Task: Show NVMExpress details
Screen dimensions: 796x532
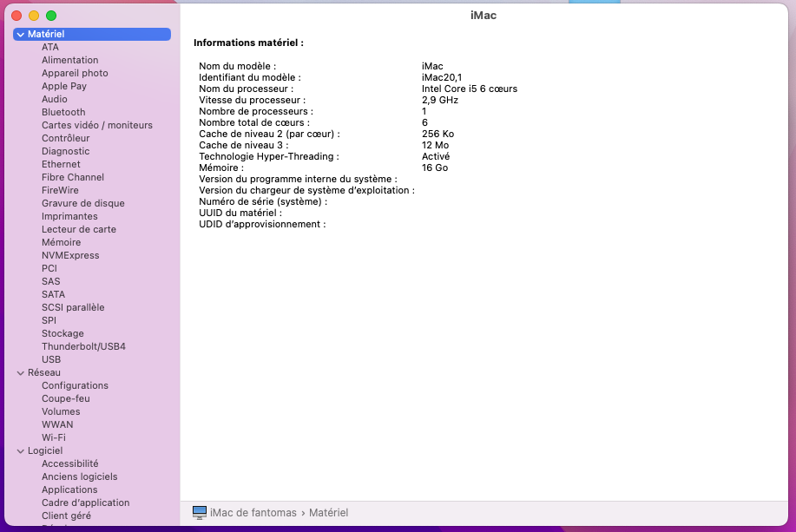Action: pos(70,255)
